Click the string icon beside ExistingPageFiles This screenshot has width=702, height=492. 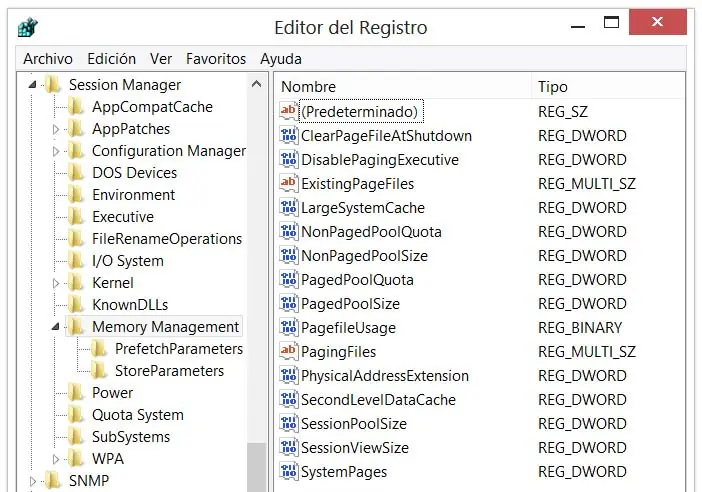pos(289,183)
